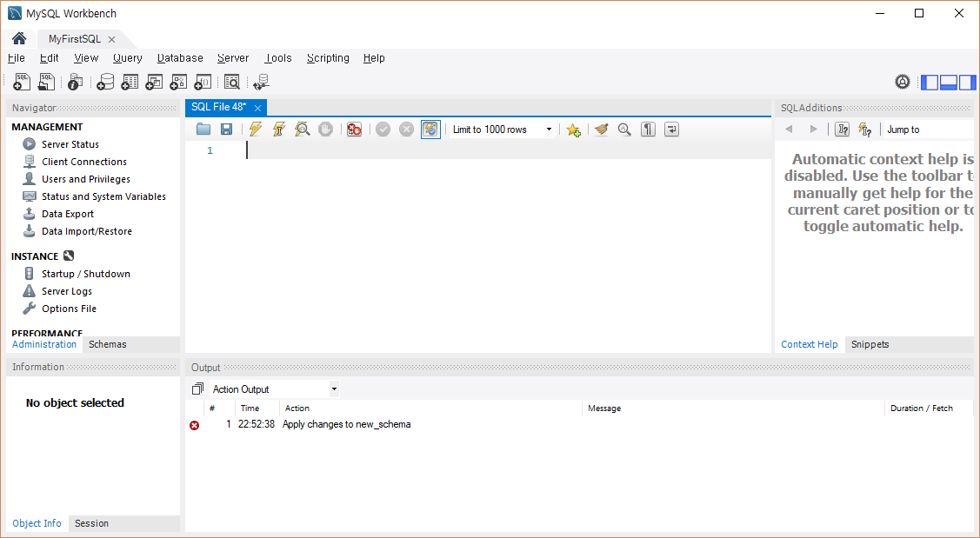Open a script file in editor
Image resolution: width=980 pixels, height=538 pixels.
click(x=203, y=130)
